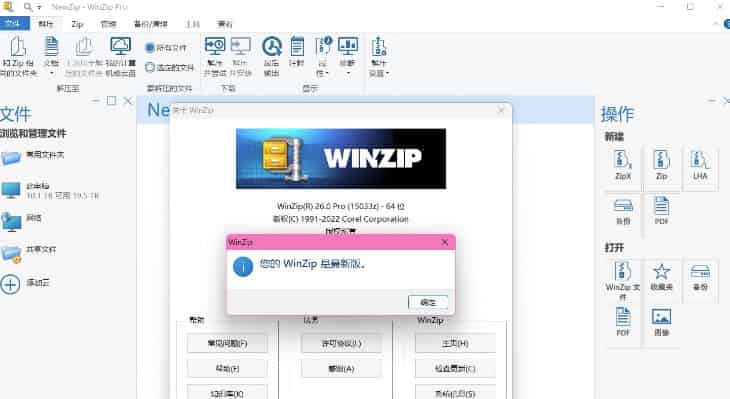Expand the diagnostics dropdown arrow

pos(348,74)
